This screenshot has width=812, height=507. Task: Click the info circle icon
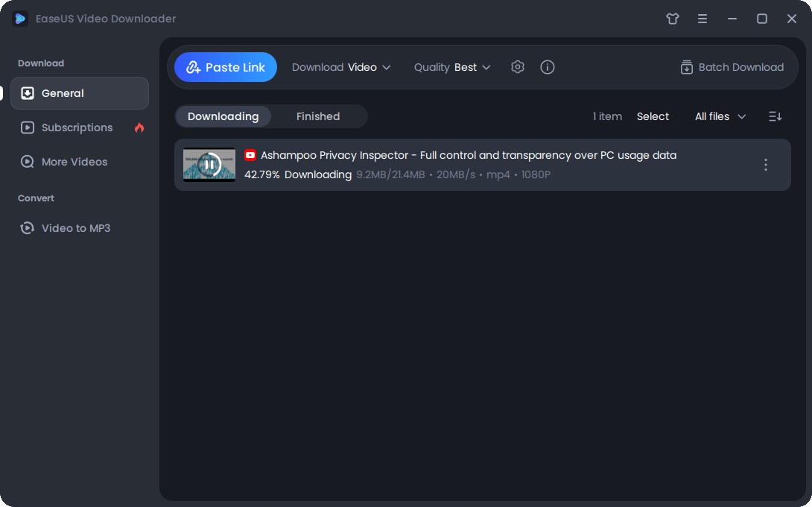548,67
